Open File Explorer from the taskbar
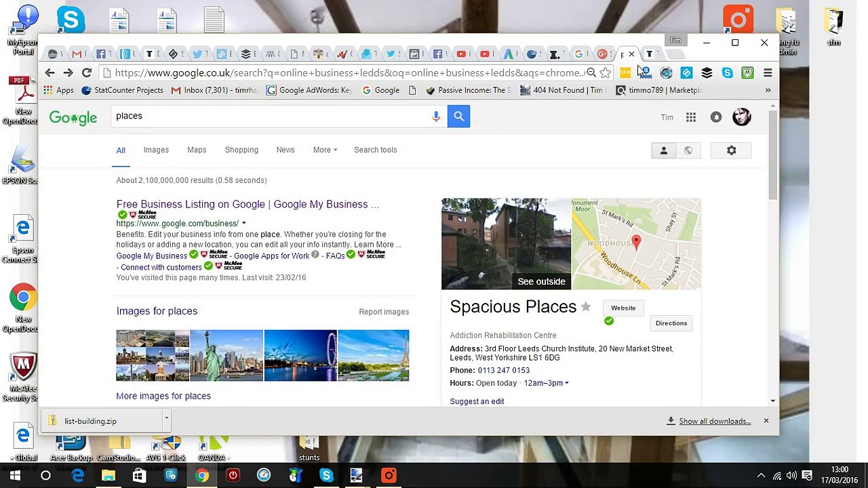Viewport: 868px width, 488px height. click(x=108, y=476)
